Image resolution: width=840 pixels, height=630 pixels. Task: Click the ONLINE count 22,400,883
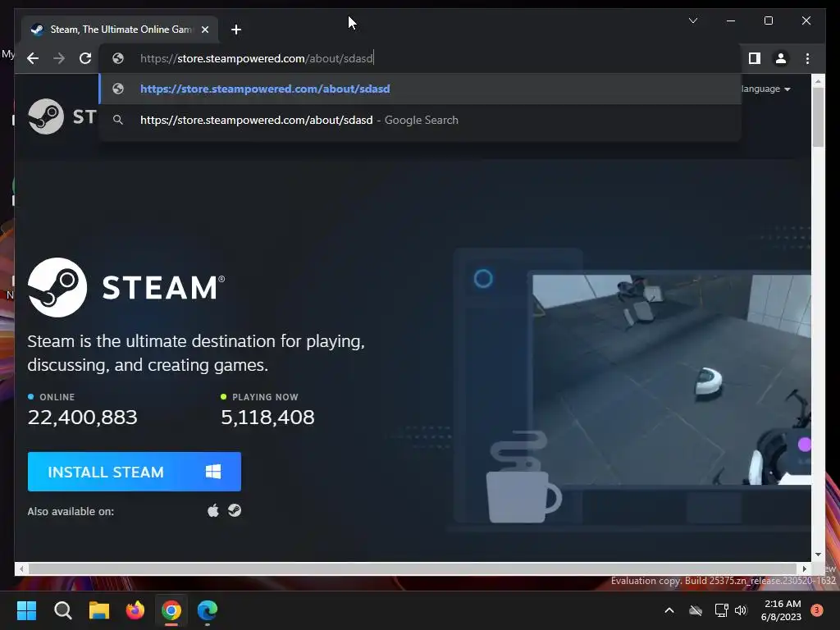pyautogui.click(x=83, y=418)
